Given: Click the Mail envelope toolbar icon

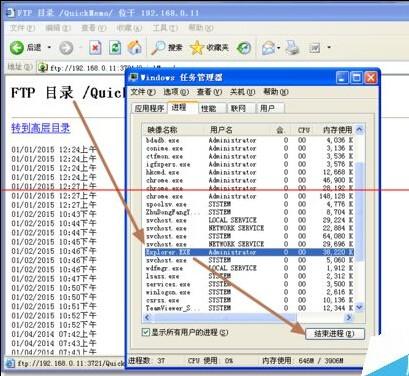Looking at the screenshot, I should (268, 48).
